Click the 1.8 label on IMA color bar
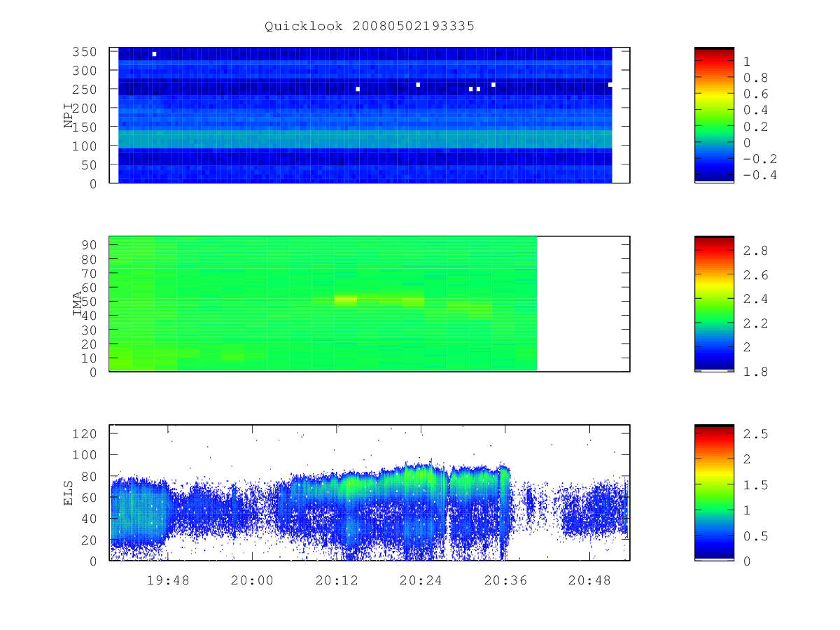 click(x=755, y=372)
